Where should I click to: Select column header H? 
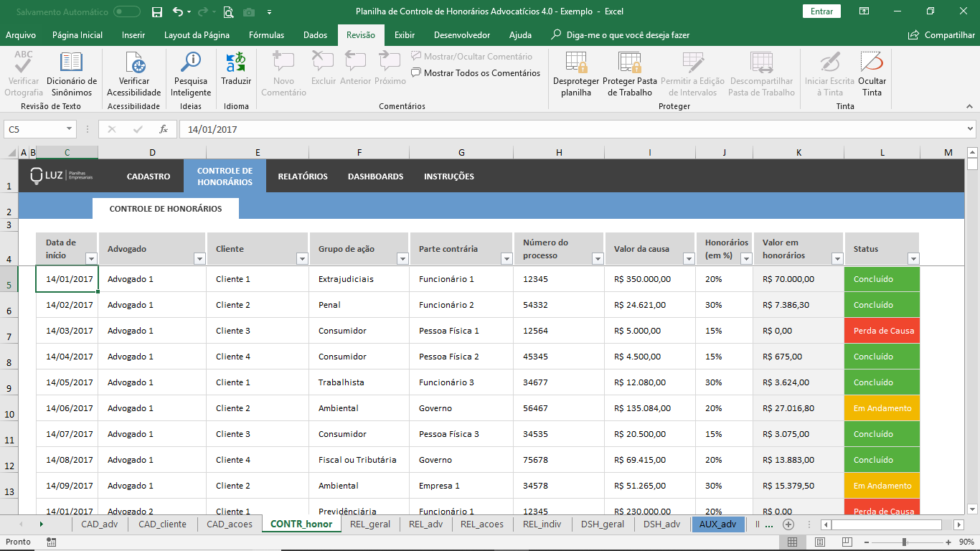[559, 152]
